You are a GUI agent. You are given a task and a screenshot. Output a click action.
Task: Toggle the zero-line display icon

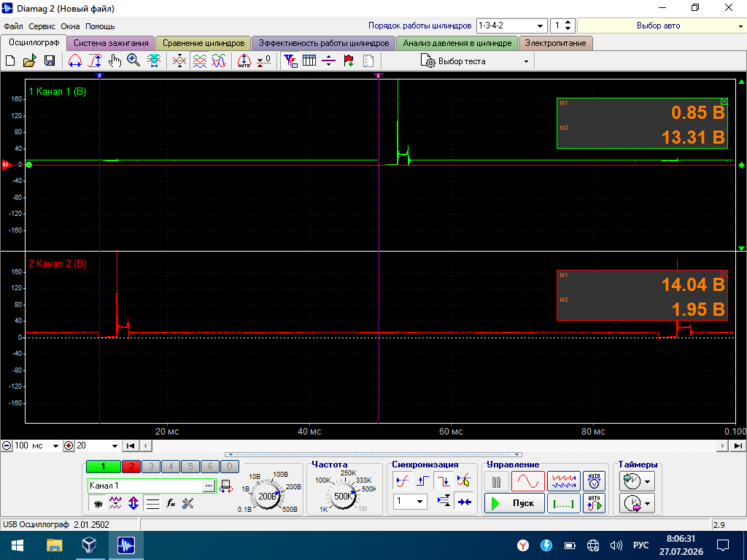[152, 503]
